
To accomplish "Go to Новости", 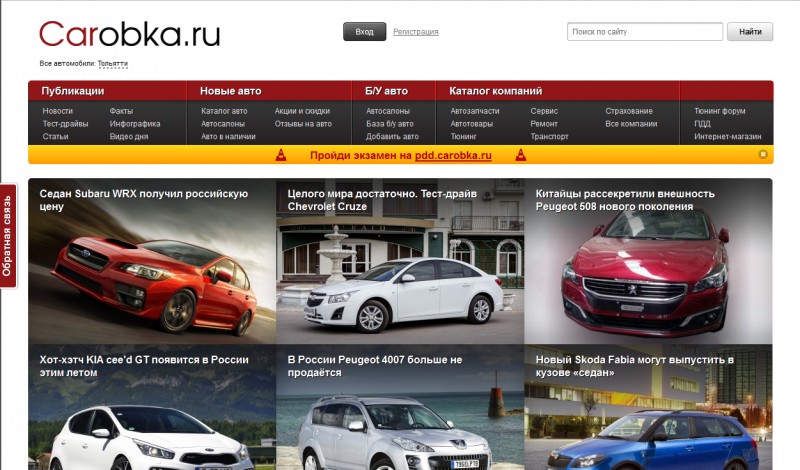I will pos(58,111).
